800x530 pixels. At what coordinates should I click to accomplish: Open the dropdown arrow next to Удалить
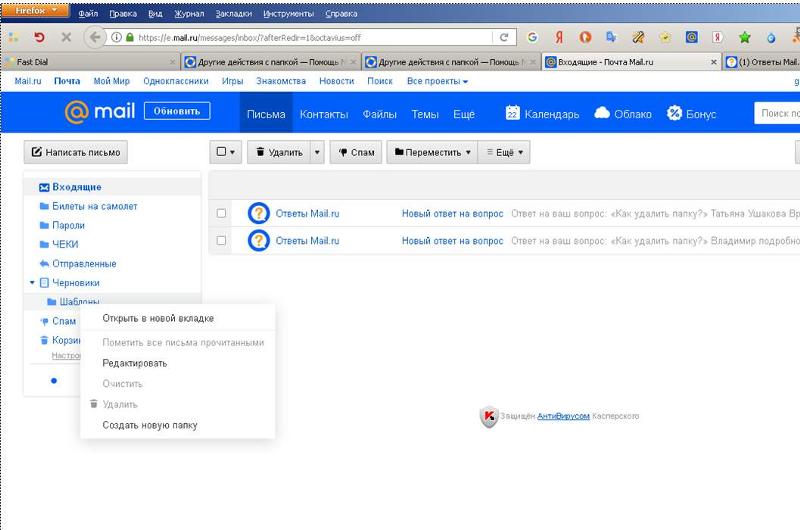coord(317,152)
